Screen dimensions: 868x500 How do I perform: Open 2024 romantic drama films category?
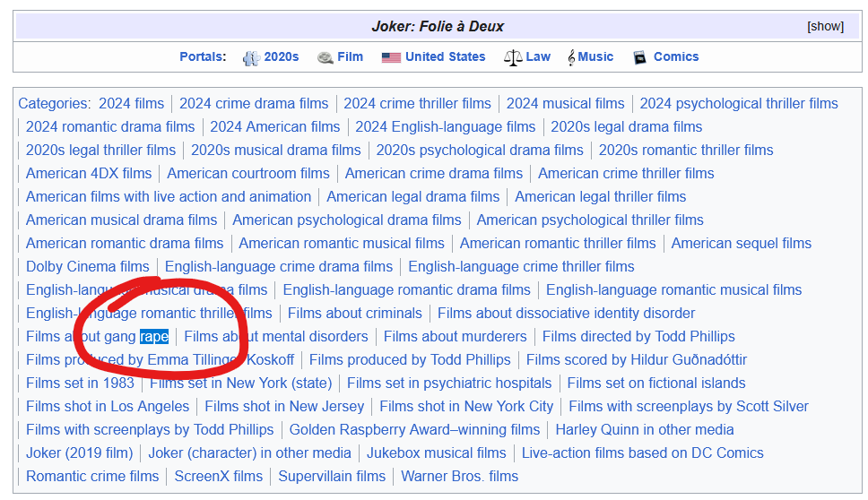point(110,126)
